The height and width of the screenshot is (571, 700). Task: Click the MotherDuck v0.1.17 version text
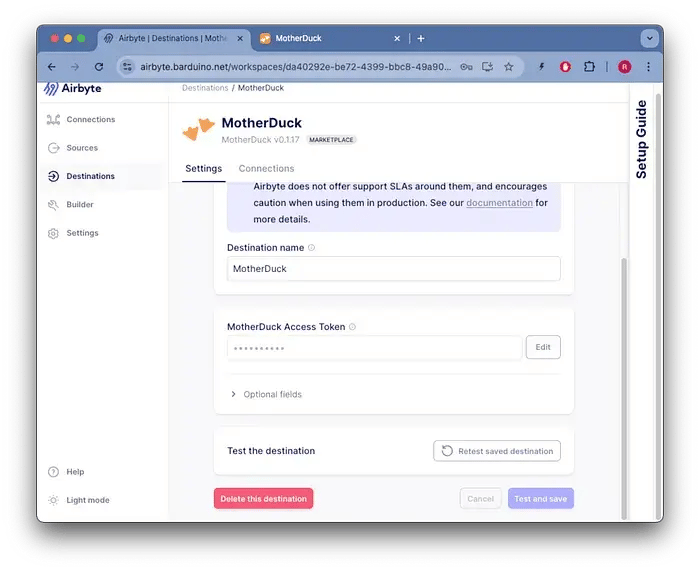260,140
